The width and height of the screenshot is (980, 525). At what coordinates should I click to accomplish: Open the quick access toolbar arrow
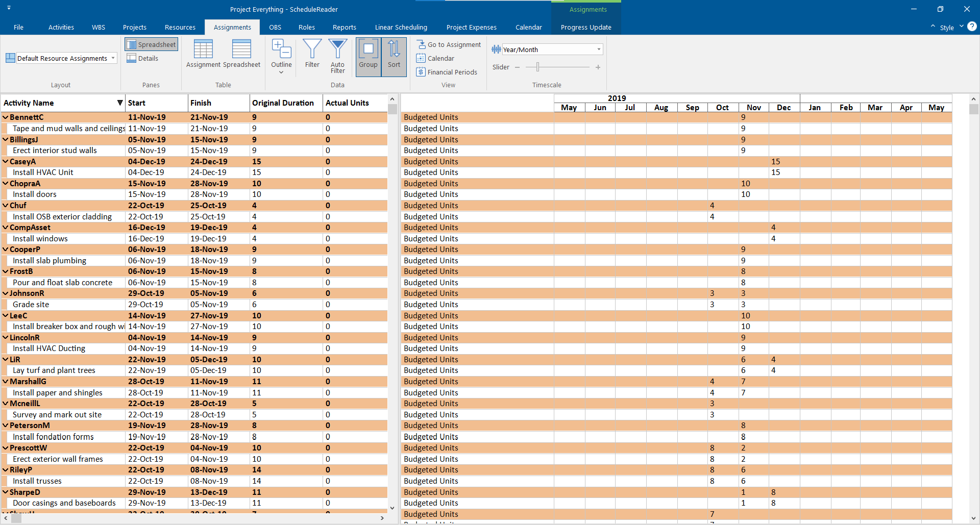[9, 8]
